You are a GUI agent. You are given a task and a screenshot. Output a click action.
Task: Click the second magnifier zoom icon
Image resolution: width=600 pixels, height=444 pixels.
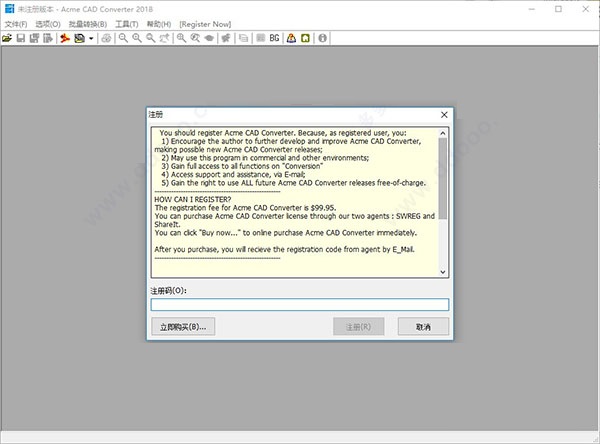137,38
